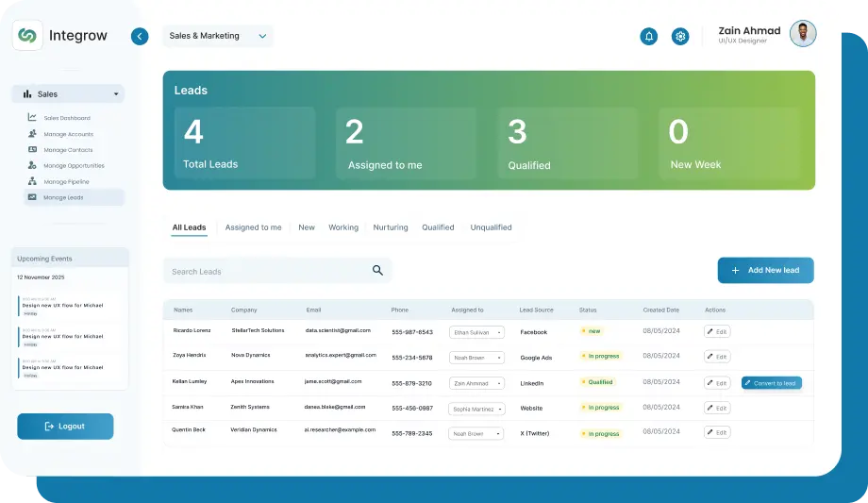Open assignee dropdown showing Sophia Martinez

(476, 409)
